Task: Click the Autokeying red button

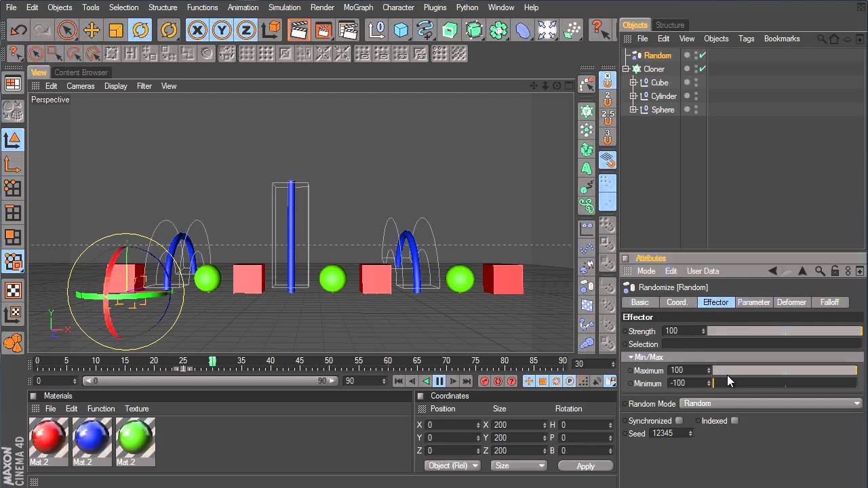Action: [498, 381]
